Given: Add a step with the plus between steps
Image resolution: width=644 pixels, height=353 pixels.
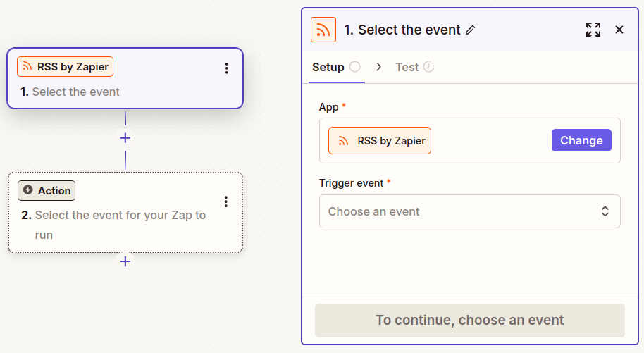Looking at the screenshot, I should (x=125, y=138).
